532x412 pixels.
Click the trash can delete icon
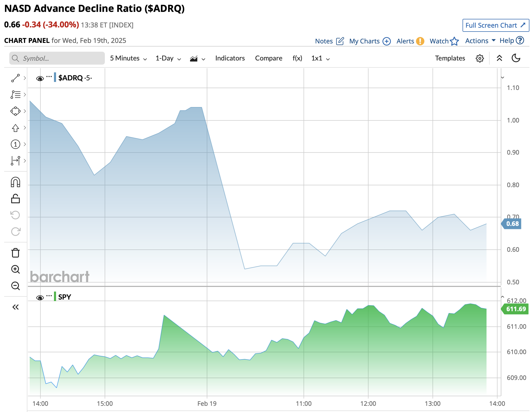pos(15,253)
